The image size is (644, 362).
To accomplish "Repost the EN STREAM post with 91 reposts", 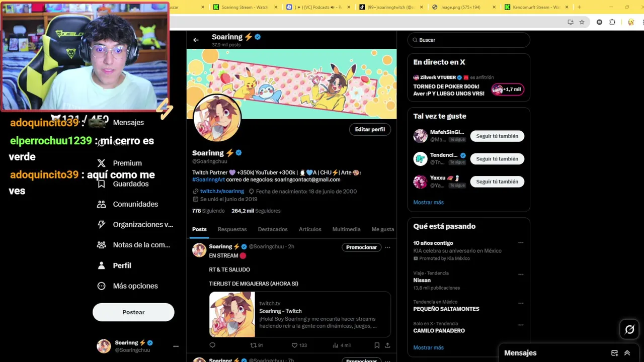I will coord(257,345).
